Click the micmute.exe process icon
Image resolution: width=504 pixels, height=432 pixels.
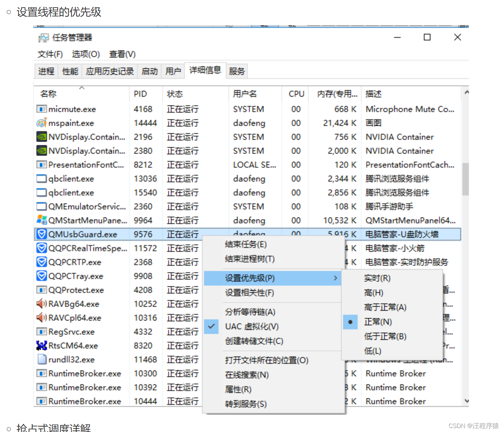click(x=41, y=109)
